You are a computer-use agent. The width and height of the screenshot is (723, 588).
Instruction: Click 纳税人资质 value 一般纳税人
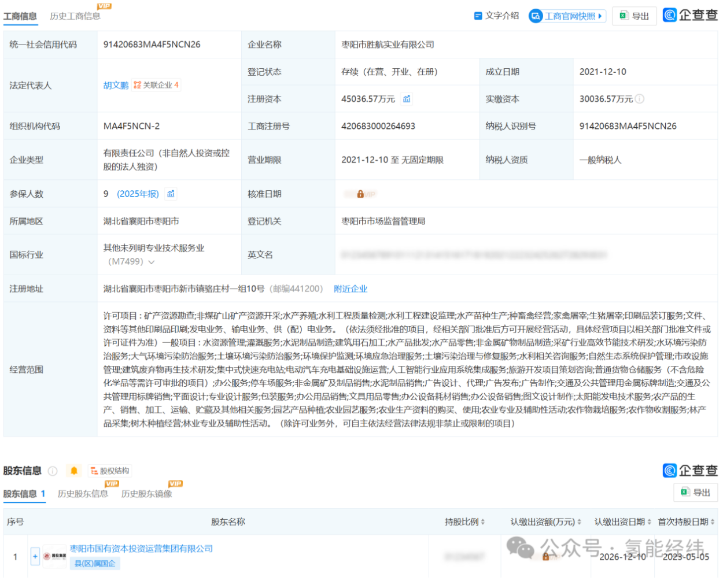[600, 160]
